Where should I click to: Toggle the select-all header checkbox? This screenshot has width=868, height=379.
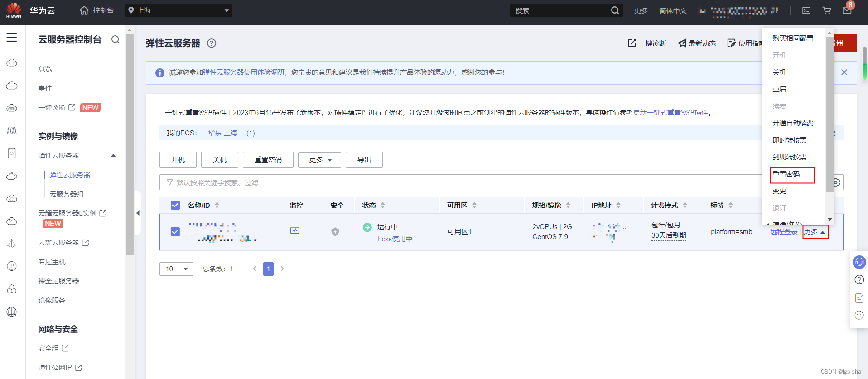coord(175,205)
